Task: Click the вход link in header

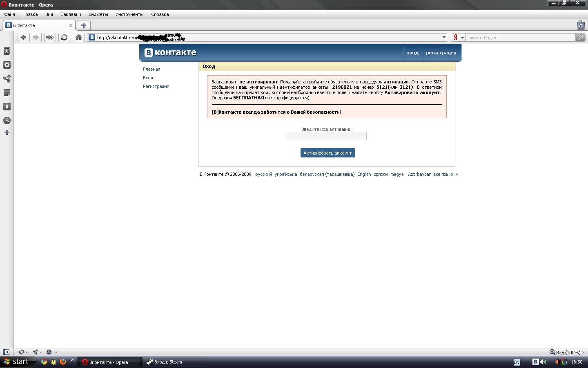Action: click(x=412, y=53)
